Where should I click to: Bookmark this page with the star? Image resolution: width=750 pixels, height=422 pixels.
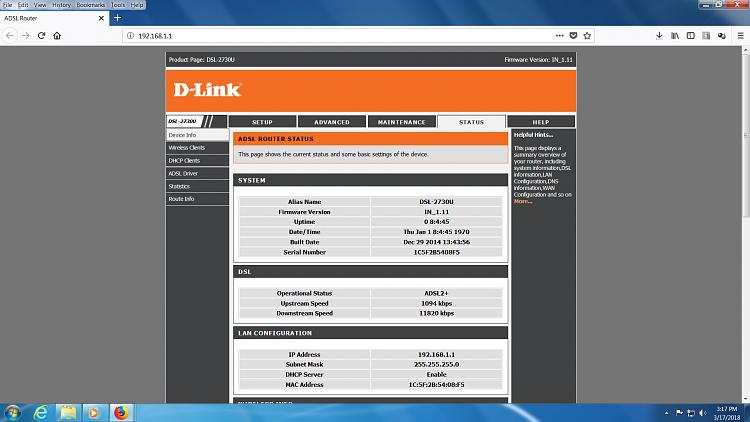point(587,36)
